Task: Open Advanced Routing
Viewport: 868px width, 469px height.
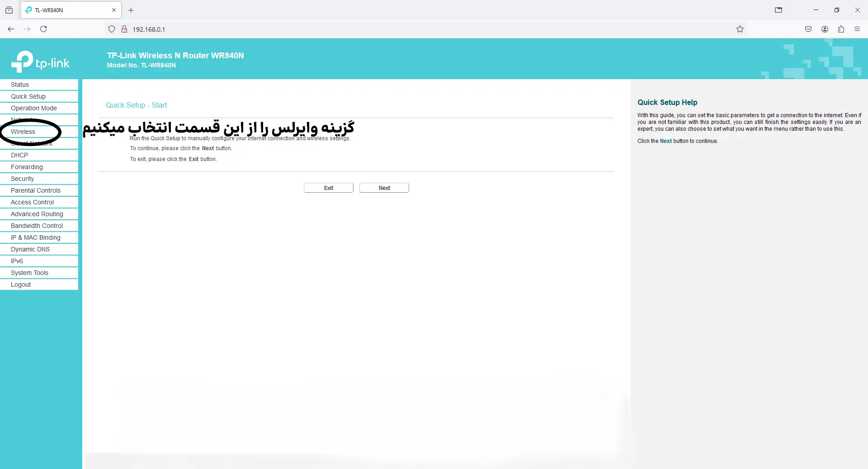Action: [39, 214]
